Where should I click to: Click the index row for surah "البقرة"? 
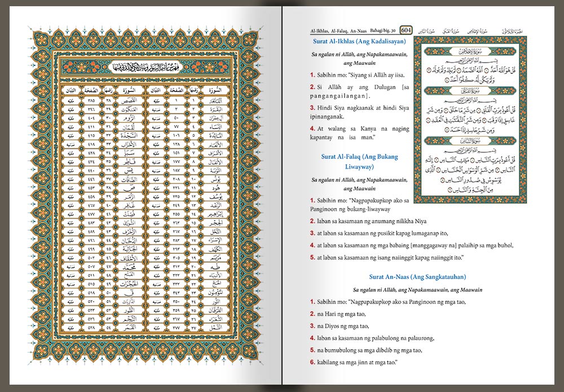pyautogui.click(x=189, y=109)
